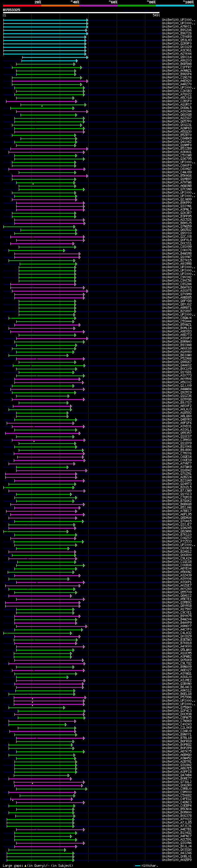Select hit label UniRef100_C9VC56
Screen dimensions: 197x868
coord(177,281)
